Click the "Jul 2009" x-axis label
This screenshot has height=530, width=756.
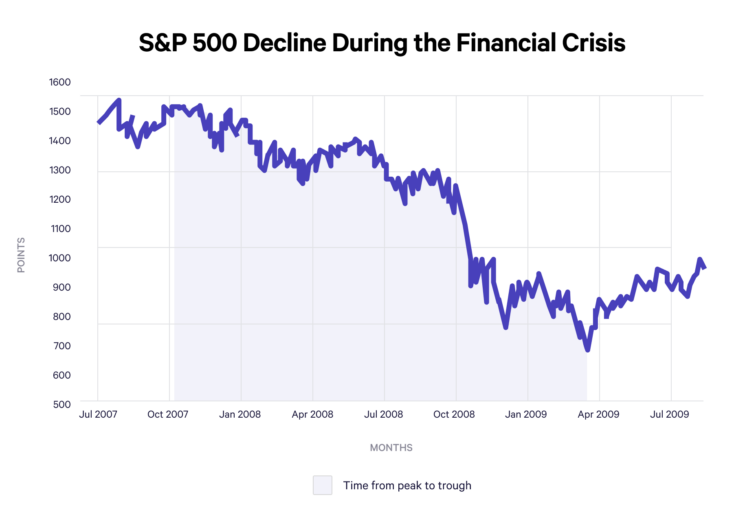tap(670, 412)
